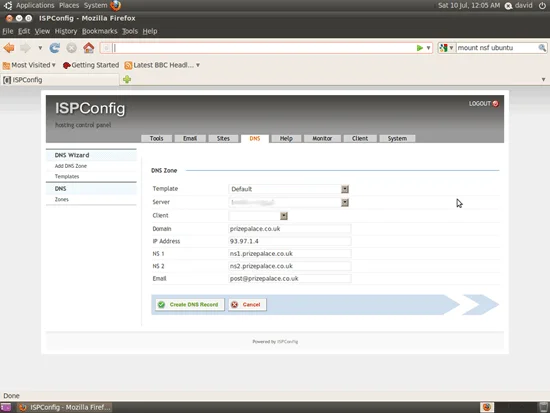The width and height of the screenshot is (550, 413).
Task: Open the Bookmarks menu
Action: (x=100, y=31)
